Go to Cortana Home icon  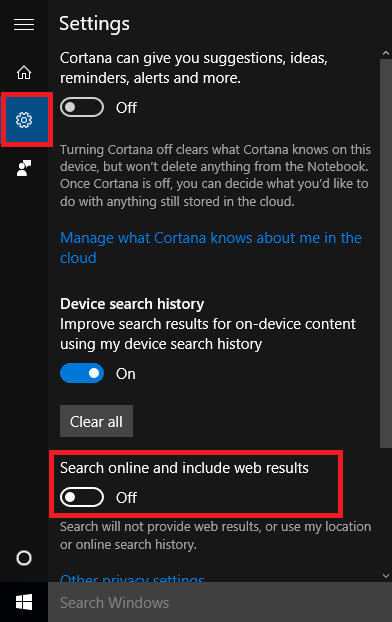point(24,73)
